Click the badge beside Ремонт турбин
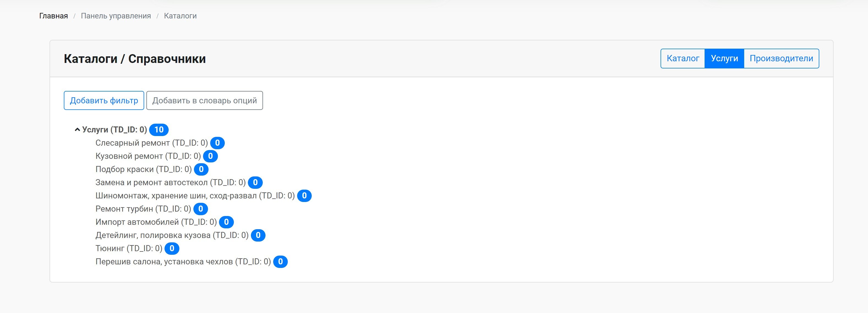Viewport: 868px width, 313px height. (x=201, y=209)
